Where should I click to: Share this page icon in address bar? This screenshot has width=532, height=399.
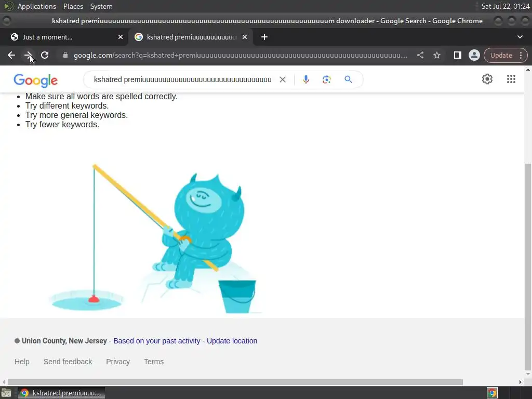pos(420,55)
